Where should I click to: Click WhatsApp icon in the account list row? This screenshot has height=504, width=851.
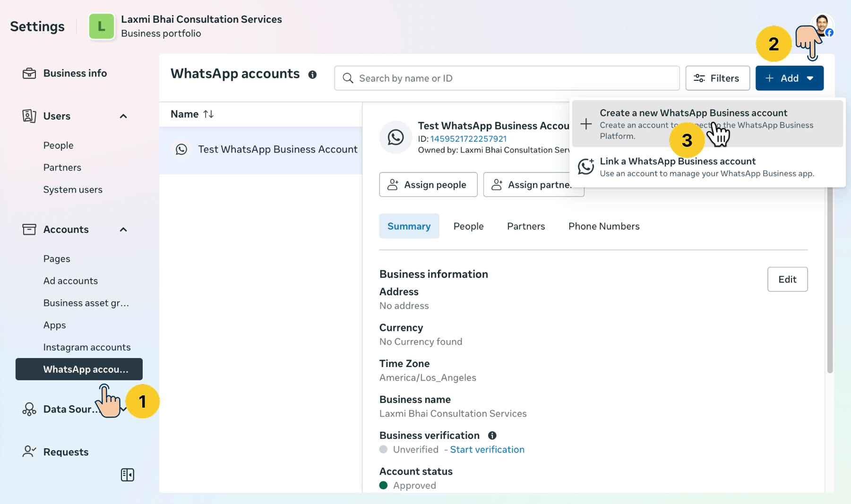181,149
